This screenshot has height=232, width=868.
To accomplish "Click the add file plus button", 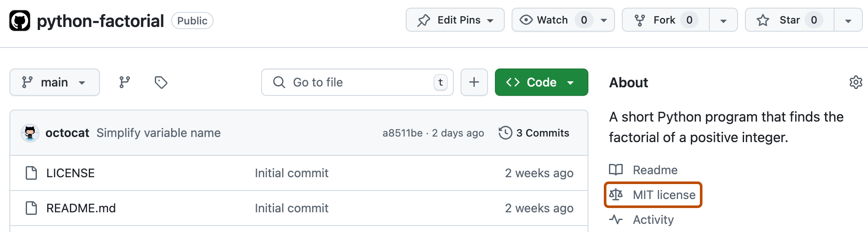I will [x=474, y=82].
